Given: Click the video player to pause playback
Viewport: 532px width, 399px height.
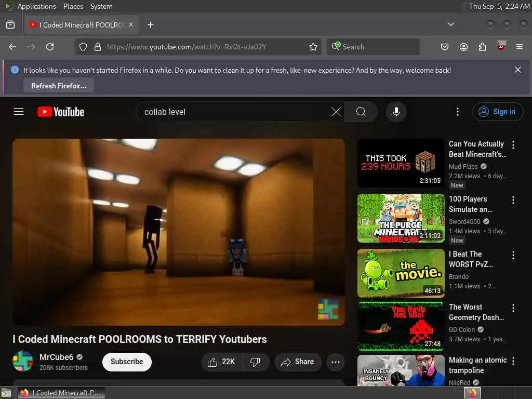Looking at the screenshot, I should [179, 232].
